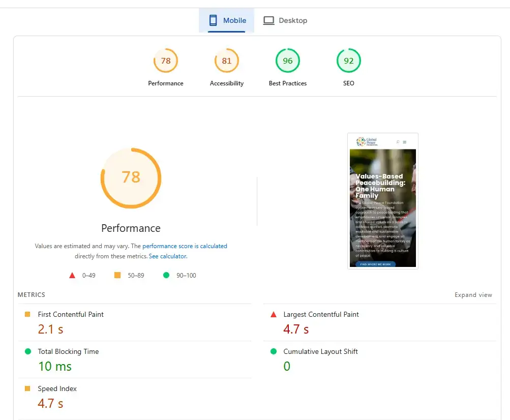
Task: Open the performance score is calculated link
Action: [185, 246]
